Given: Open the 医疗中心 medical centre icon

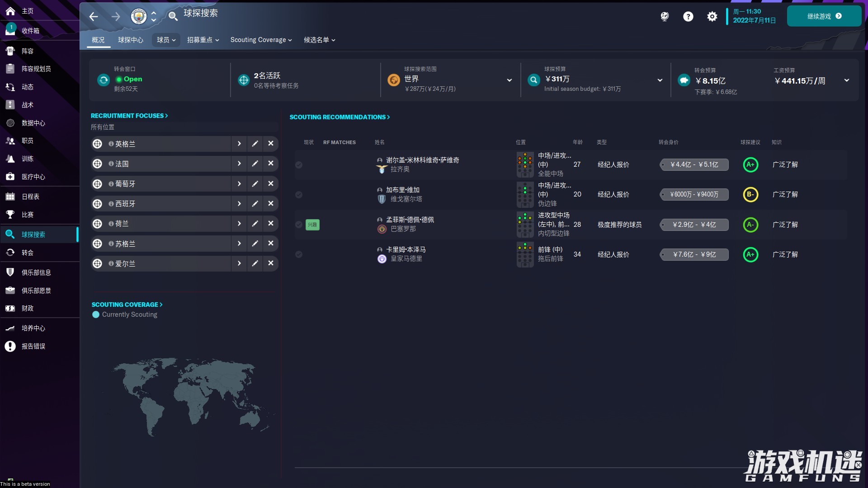Looking at the screenshot, I should pos(10,177).
